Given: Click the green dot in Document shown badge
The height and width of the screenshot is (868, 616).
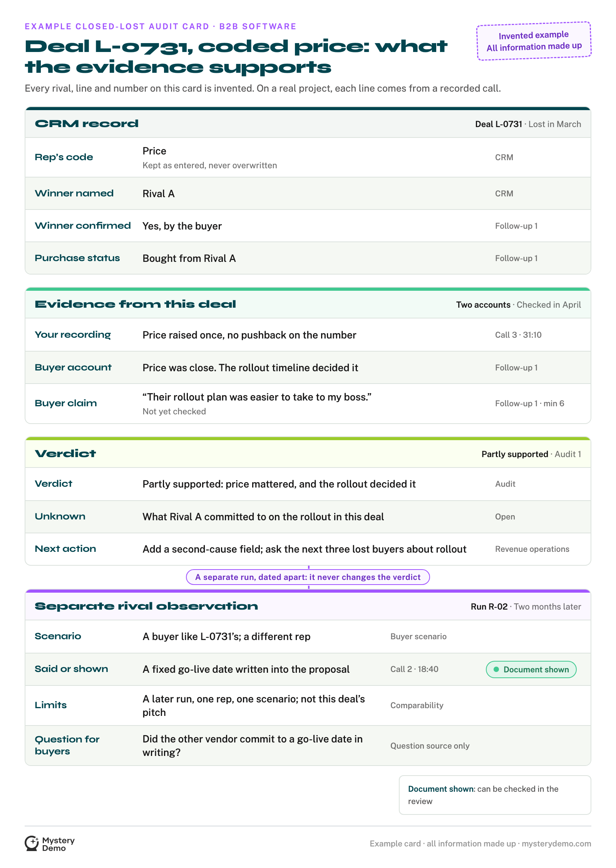Looking at the screenshot, I should pyautogui.click(x=496, y=669).
